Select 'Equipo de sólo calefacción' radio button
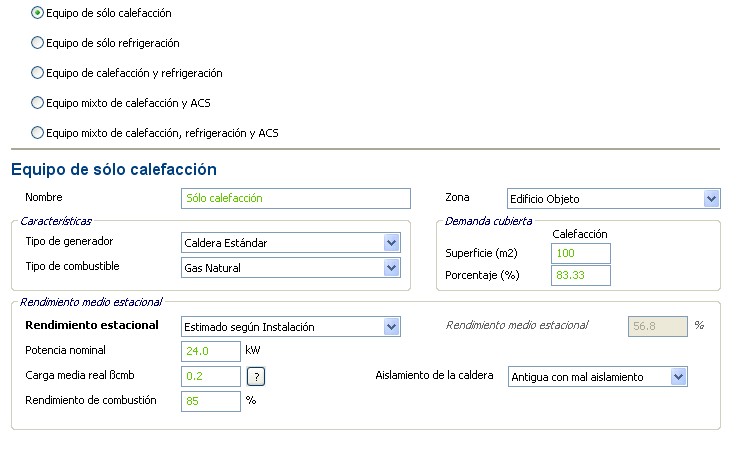739x449 pixels. (x=38, y=14)
